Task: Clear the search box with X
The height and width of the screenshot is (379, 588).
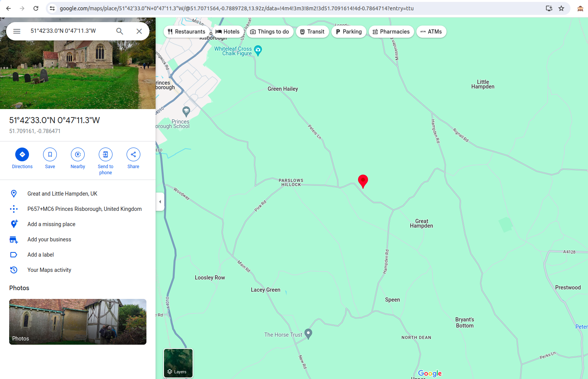Action: [x=139, y=31]
